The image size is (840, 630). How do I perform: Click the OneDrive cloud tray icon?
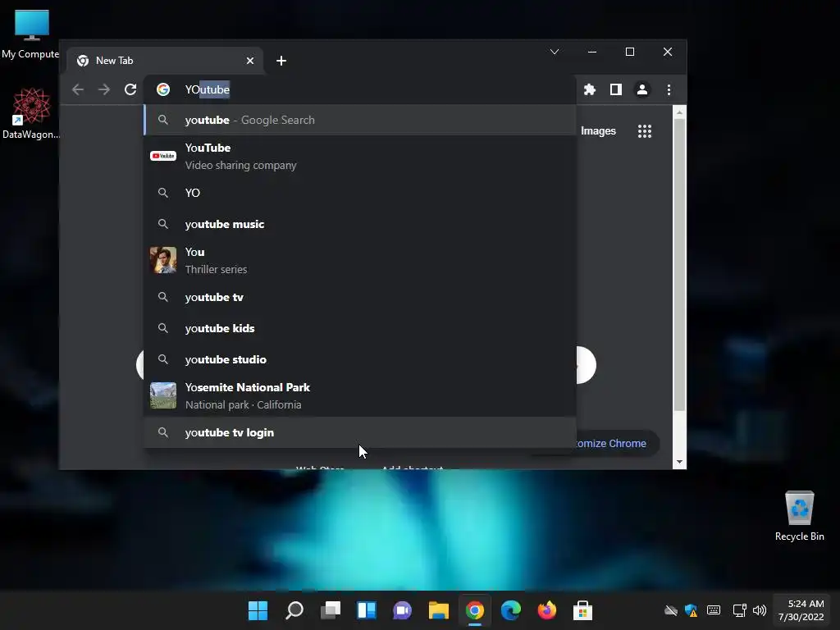coord(671,610)
